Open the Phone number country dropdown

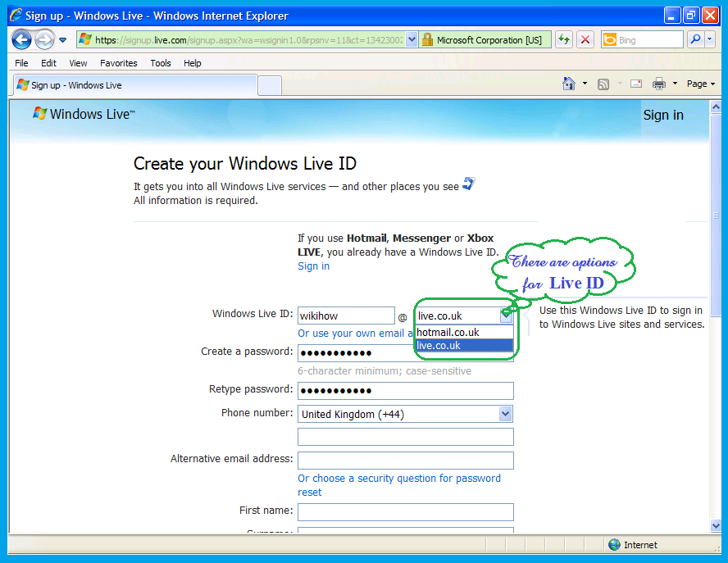click(x=506, y=414)
